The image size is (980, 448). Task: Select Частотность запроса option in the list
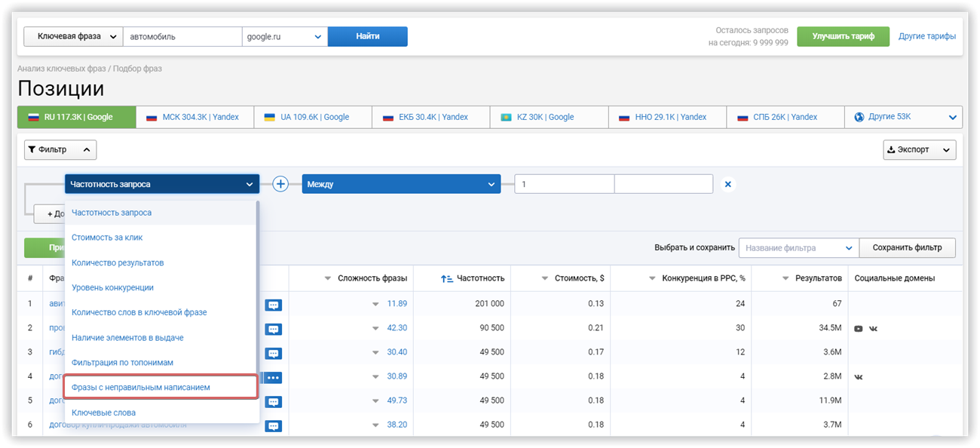tap(160, 213)
